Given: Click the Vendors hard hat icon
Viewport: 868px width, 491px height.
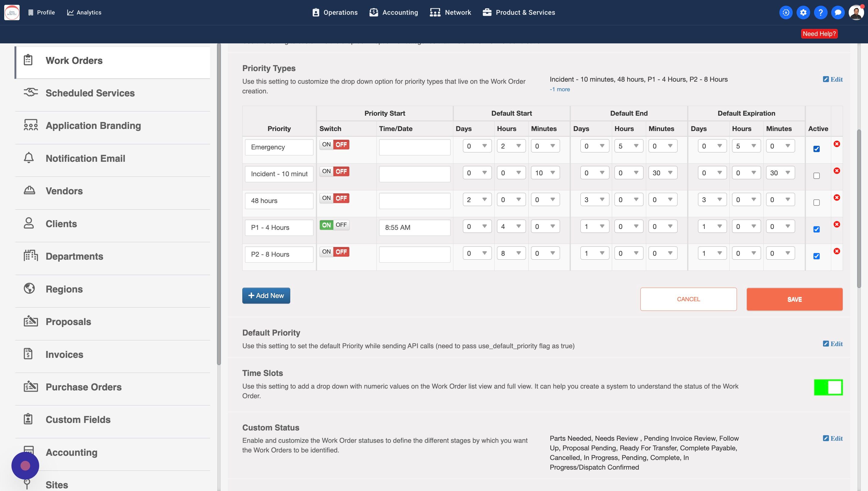Looking at the screenshot, I should (29, 191).
